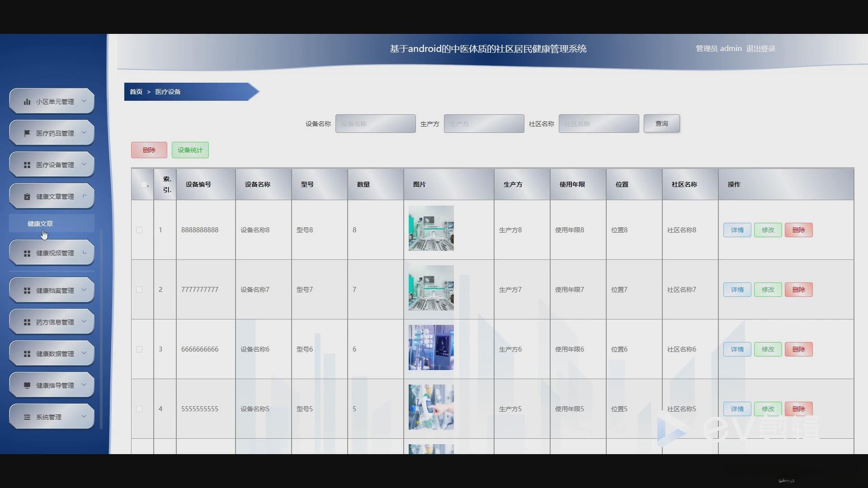Click grid icon beside 医疗设备管理
The height and width of the screenshot is (488, 868).
27,165
